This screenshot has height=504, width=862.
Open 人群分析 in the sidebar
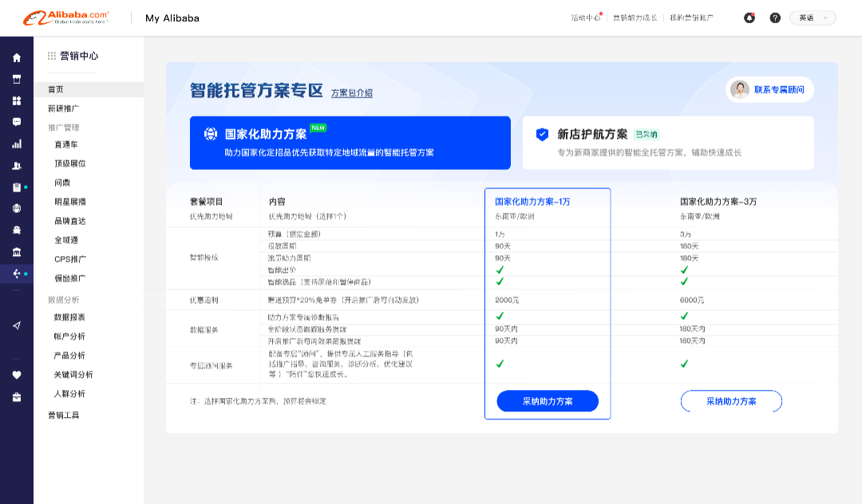coord(69,394)
